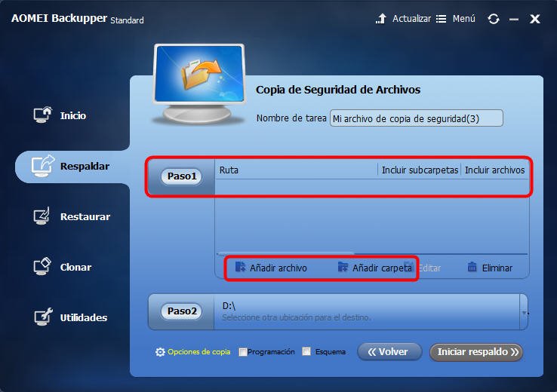
Task: Click the Volver back button
Action: pos(389,352)
